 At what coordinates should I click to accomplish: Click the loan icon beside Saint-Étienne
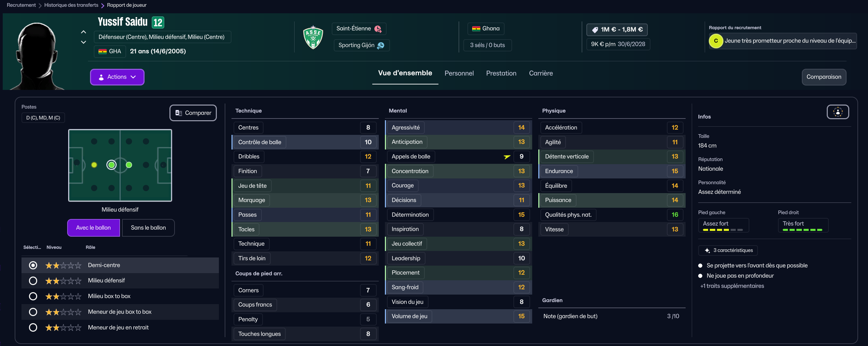378,29
